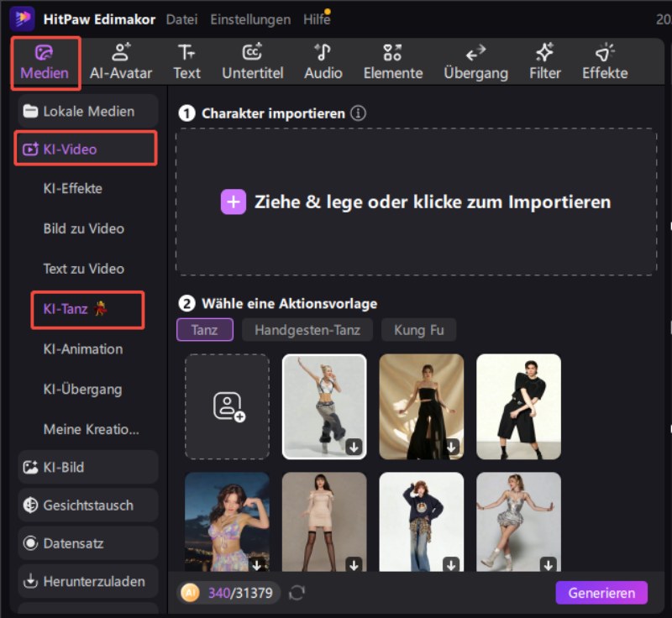This screenshot has width=672, height=618.
Task: Open the Untertitel subtitle panel
Action: [x=251, y=62]
